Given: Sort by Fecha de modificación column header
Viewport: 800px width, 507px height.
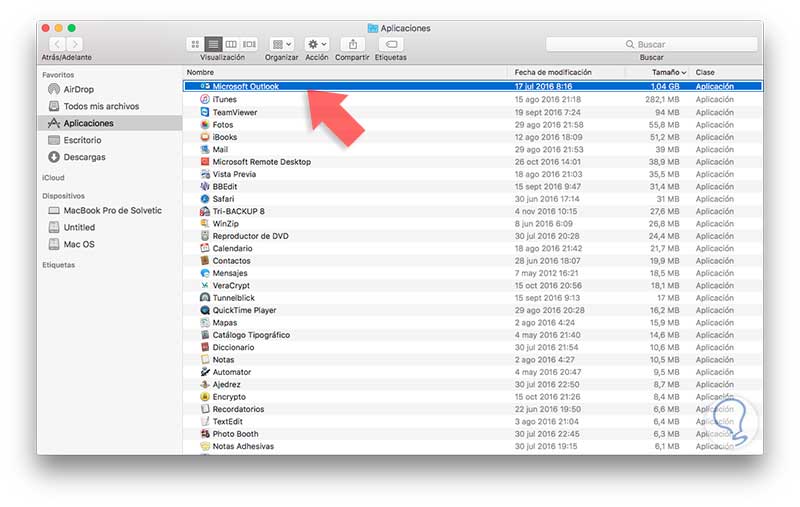Looking at the screenshot, I should (x=553, y=72).
